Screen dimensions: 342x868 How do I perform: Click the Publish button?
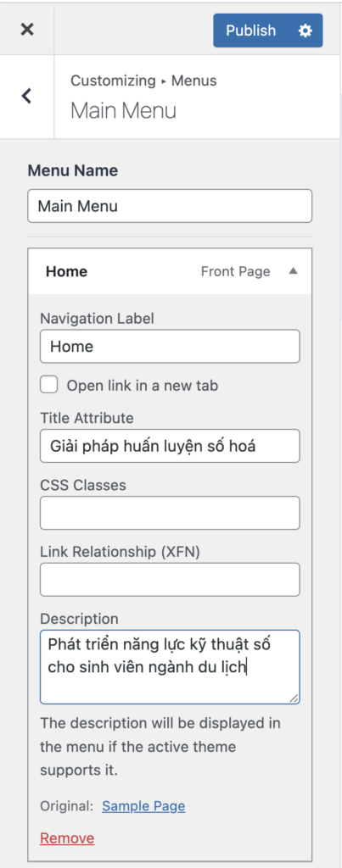point(251,31)
